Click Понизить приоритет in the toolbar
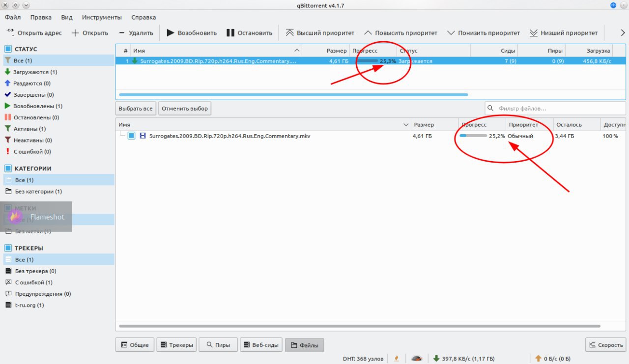The height and width of the screenshot is (364, 629). click(484, 33)
